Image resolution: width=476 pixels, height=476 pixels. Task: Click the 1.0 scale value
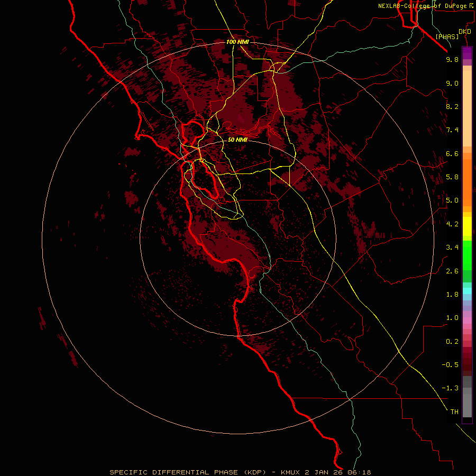coord(452,318)
